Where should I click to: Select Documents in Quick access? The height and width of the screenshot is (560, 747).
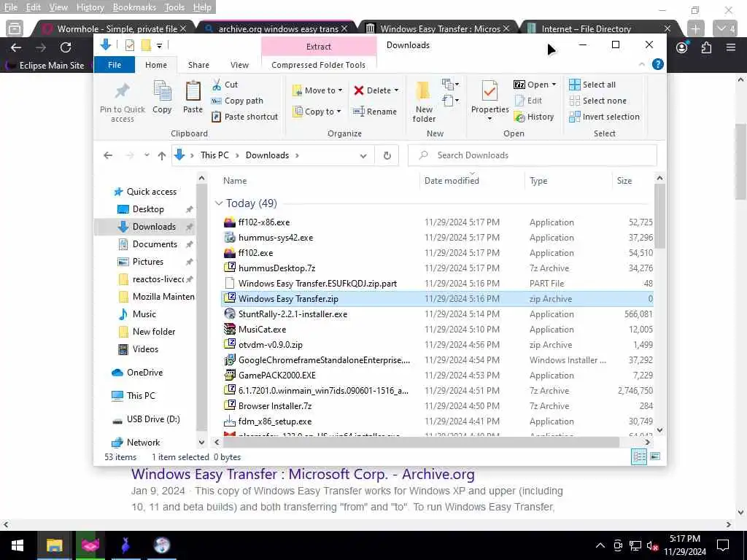point(155,244)
